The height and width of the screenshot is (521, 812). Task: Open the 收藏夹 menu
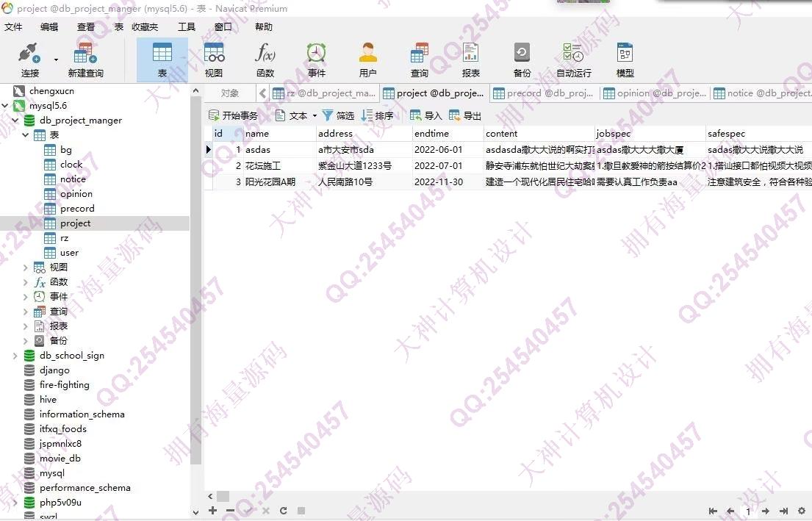(x=145, y=27)
